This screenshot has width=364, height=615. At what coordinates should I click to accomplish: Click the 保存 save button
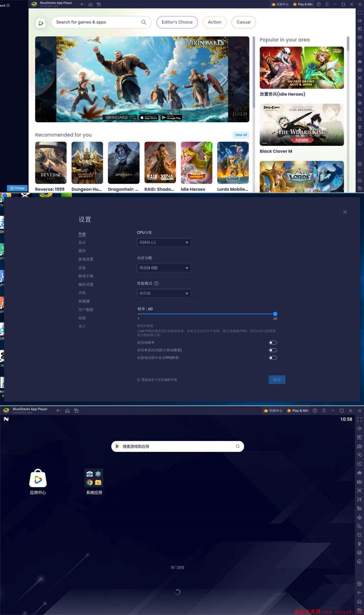point(277,380)
